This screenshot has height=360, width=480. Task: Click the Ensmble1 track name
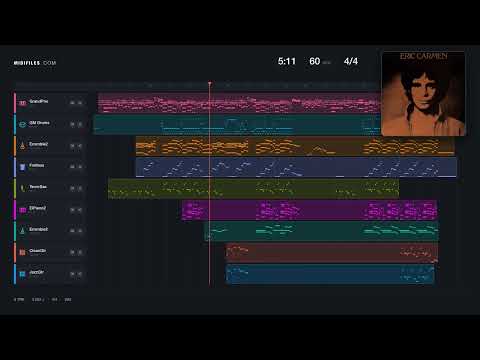coord(39,229)
